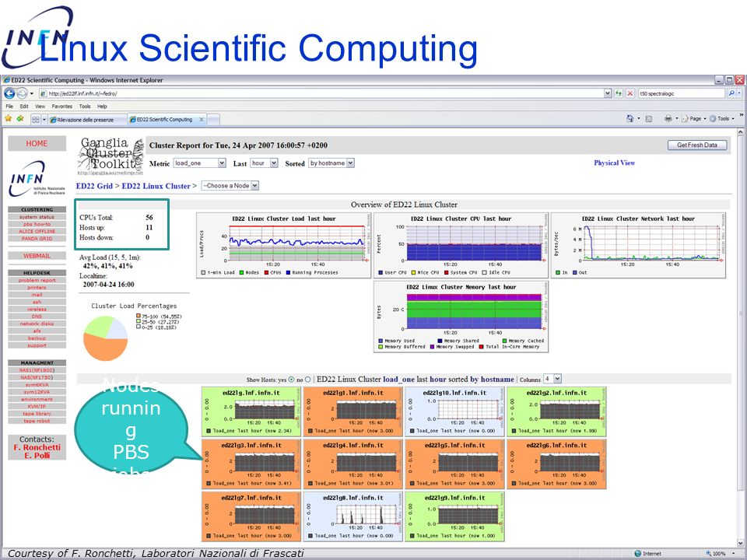Viewport: 747px width, 560px height.
Task: Open the ed22lg3.lnf.infn.it host graph
Action: 251,464
